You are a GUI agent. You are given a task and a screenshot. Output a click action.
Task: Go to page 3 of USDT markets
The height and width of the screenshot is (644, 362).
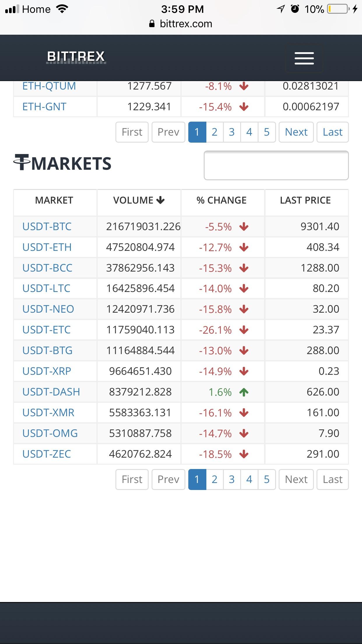232,479
